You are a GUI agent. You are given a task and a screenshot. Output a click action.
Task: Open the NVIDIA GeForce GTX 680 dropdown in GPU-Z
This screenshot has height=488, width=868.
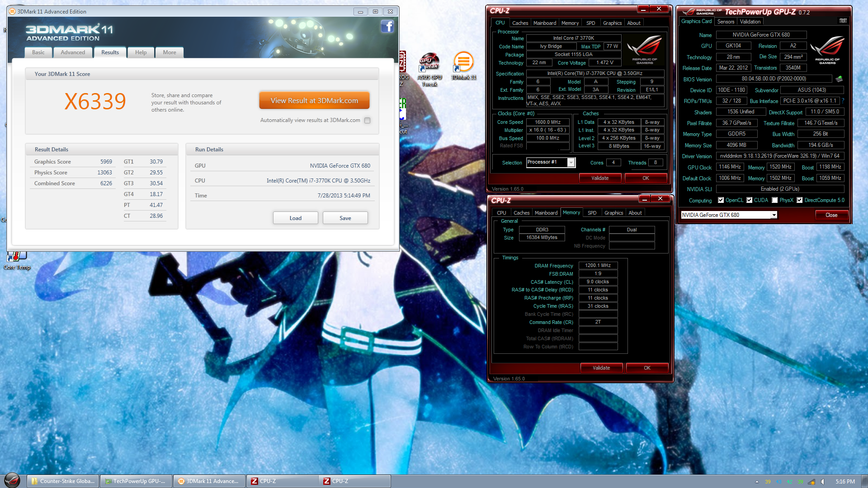pyautogui.click(x=774, y=215)
